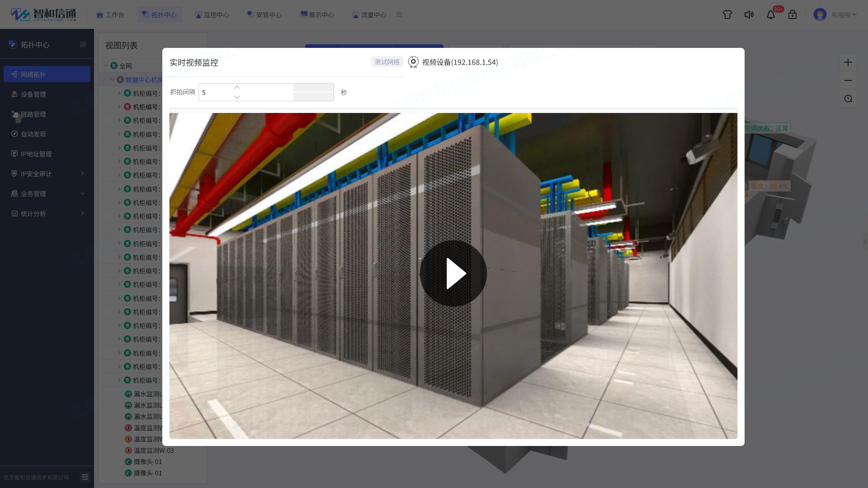The image size is (868, 488).
Task: Decrease capture interval with down arrow
Action: coord(237,97)
